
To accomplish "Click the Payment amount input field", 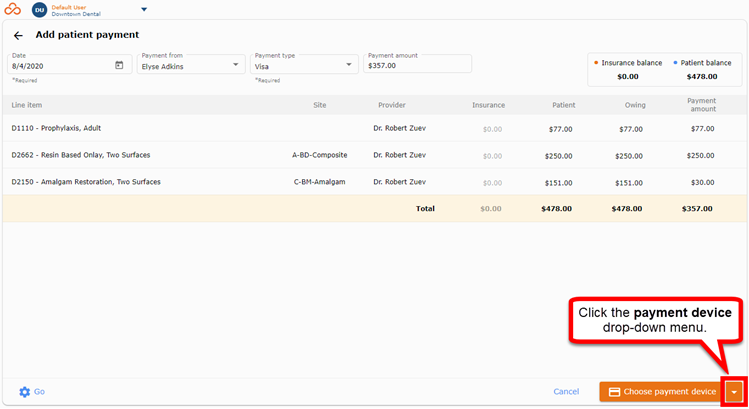I will [417, 64].
